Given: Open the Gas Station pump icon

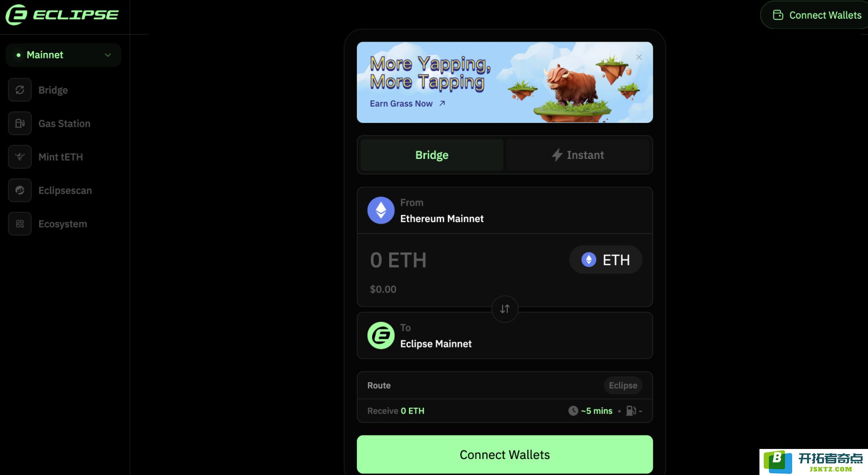Looking at the screenshot, I should 20,123.
